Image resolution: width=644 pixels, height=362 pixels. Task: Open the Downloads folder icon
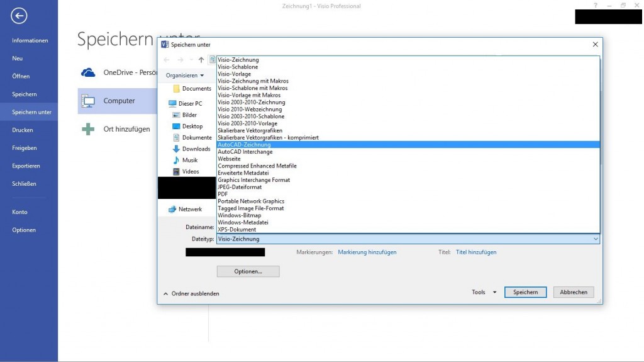coord(177,149)
